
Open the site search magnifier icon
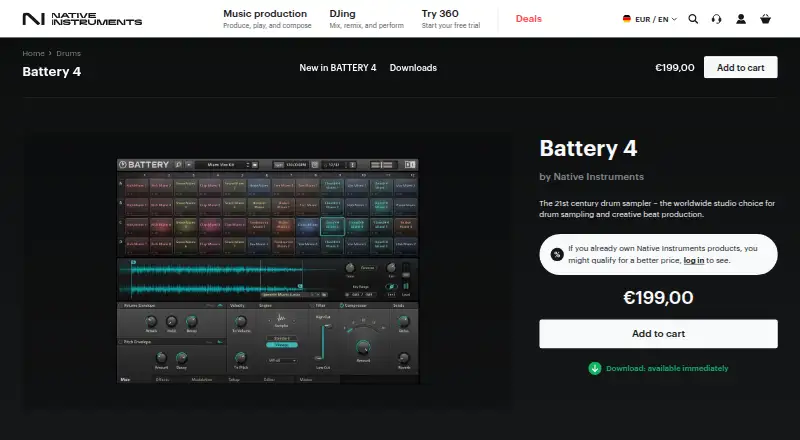coord(693,19)
